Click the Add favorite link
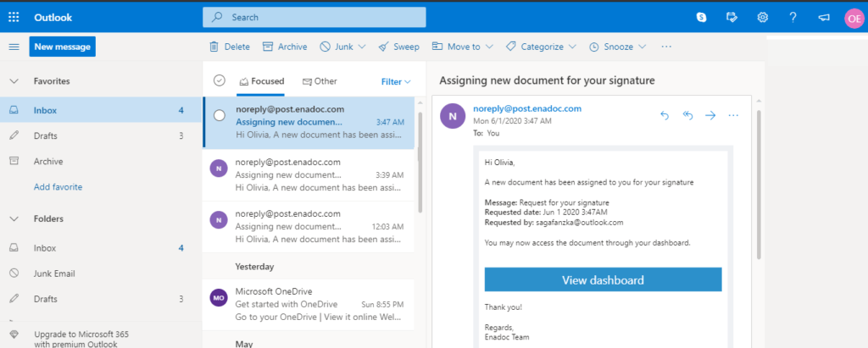Screen dimensions: 868x348 tap(58, 187)
